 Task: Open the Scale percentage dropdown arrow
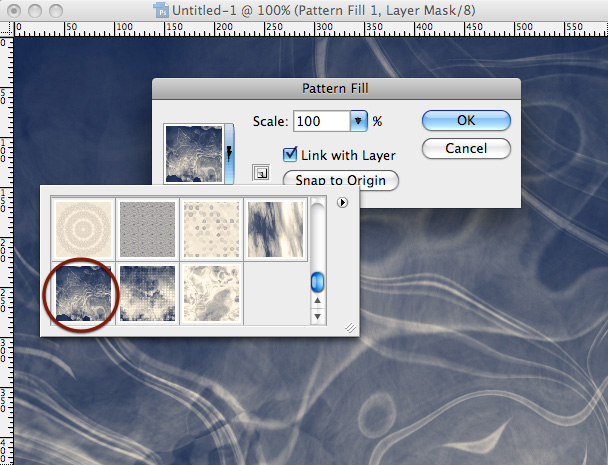pos(359,121)
